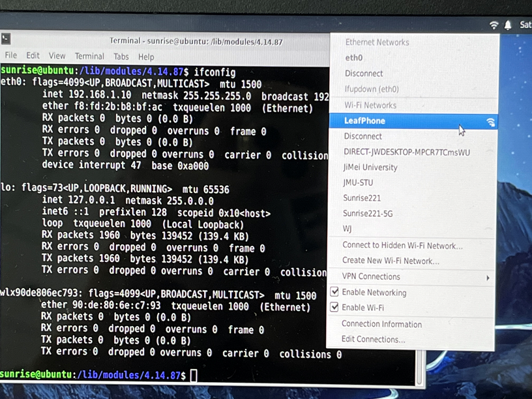Connect to Sunrise221-5G network

click(368, 213)
